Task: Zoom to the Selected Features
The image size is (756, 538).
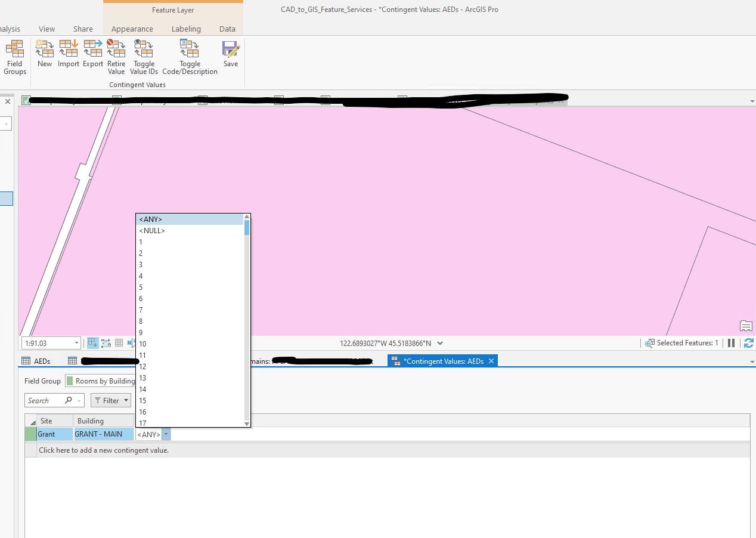Action: tap(650, 343)
